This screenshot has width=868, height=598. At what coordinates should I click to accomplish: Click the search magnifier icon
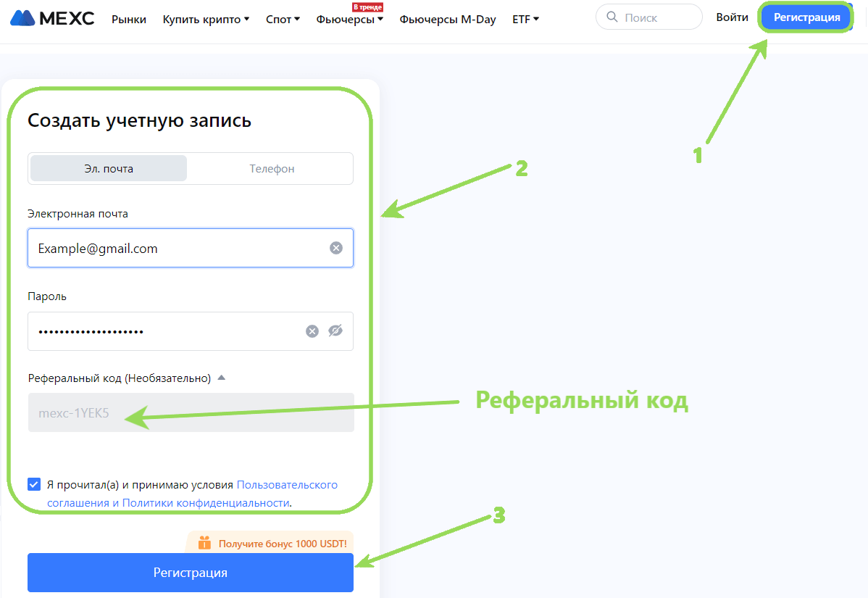pos(612,17)
